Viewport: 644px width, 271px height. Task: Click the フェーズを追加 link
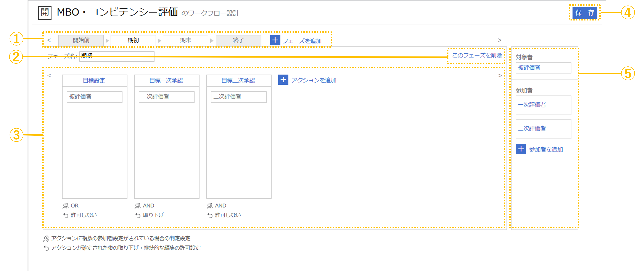(302, 41)
